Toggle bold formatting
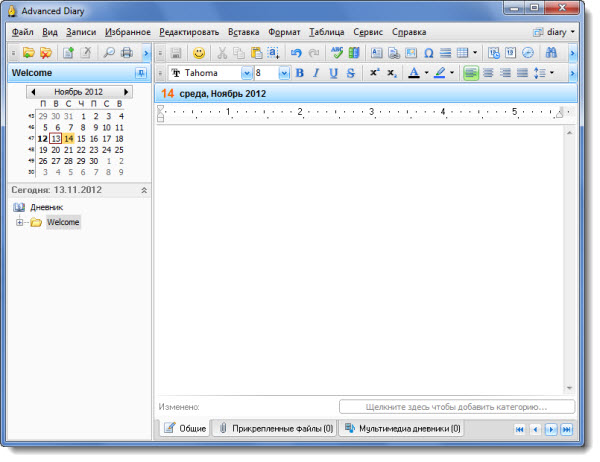The height and width of the screenshot is (462, 600). [299, 73]
